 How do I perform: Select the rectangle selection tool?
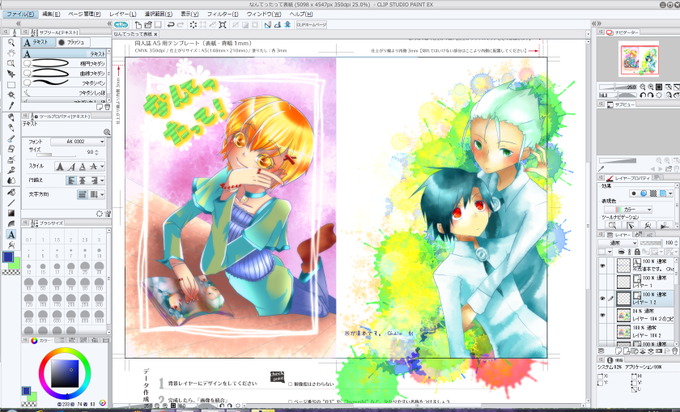click(11, 85)
